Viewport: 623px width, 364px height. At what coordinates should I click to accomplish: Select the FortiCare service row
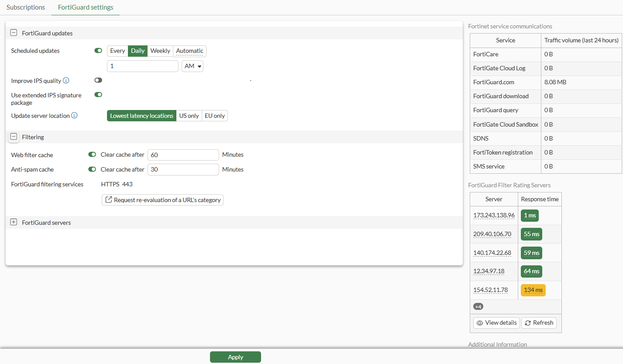click(546, 54)
